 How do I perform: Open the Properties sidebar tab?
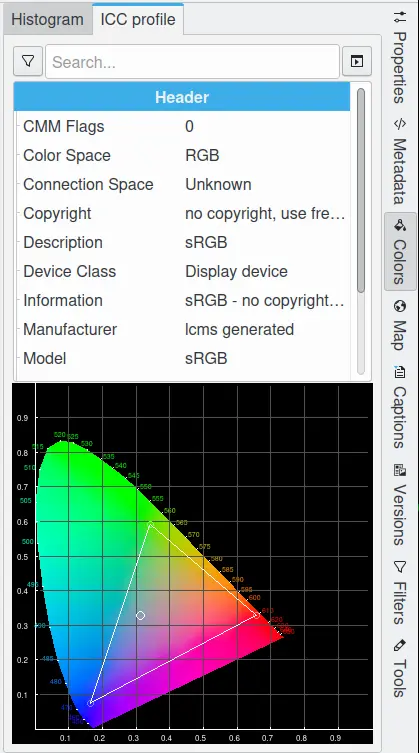point(400,57)
